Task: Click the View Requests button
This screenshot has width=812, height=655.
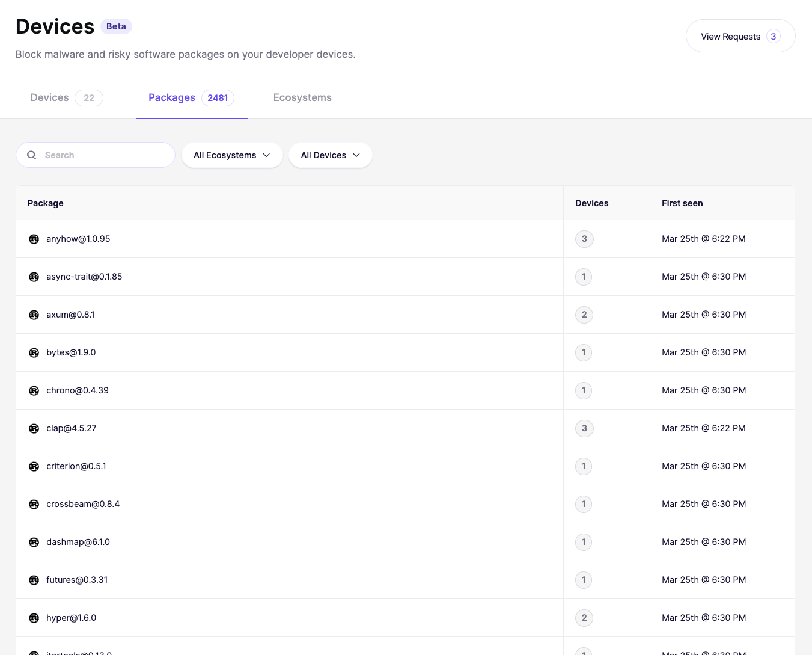Action: coord(740,36)
